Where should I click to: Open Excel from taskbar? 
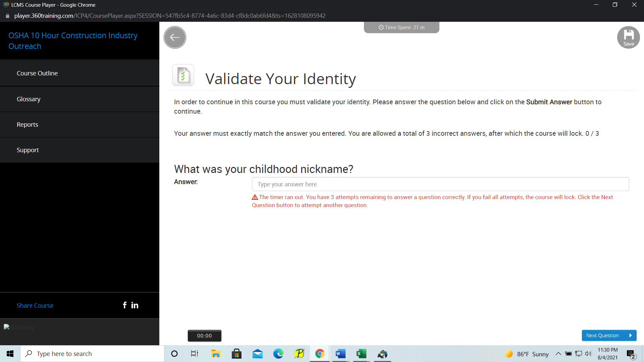[361, 354]
